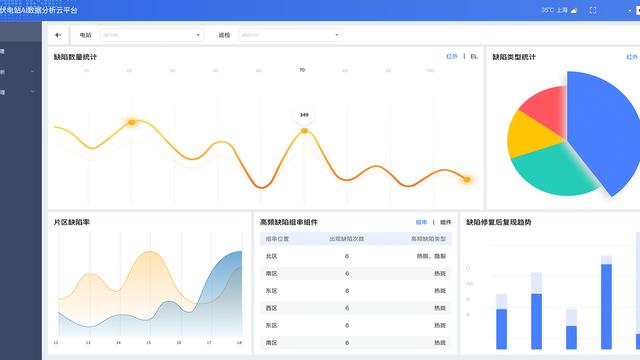This screenshot has height=360, width=640.
Task: Switch 缺陷数量统计 to EL tab
Action: pos(474,56)
